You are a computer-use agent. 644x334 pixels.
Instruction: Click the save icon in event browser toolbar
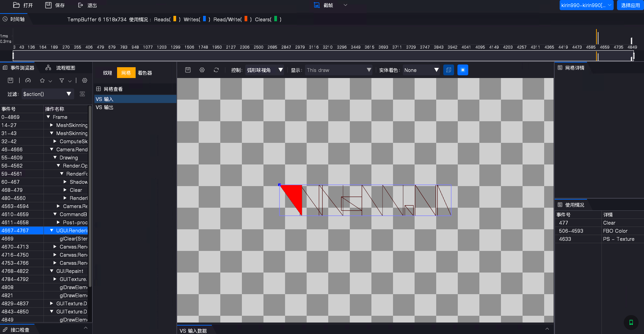(x=10, y=80)
